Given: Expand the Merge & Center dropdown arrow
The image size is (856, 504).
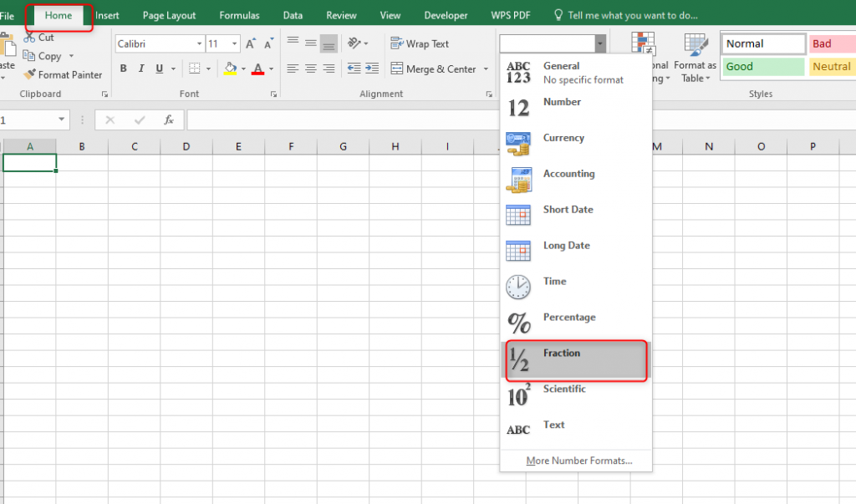Looking at the screenshot, I should click(486, 69).
